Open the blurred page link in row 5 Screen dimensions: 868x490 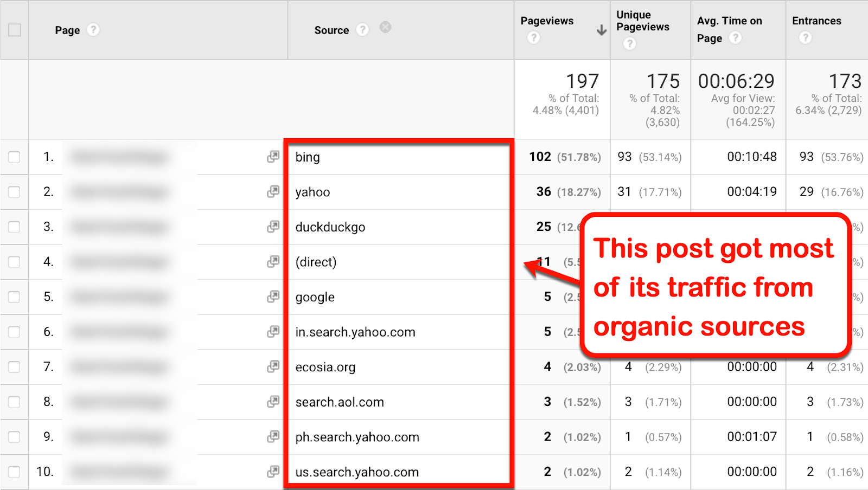(x=118, y=297)
